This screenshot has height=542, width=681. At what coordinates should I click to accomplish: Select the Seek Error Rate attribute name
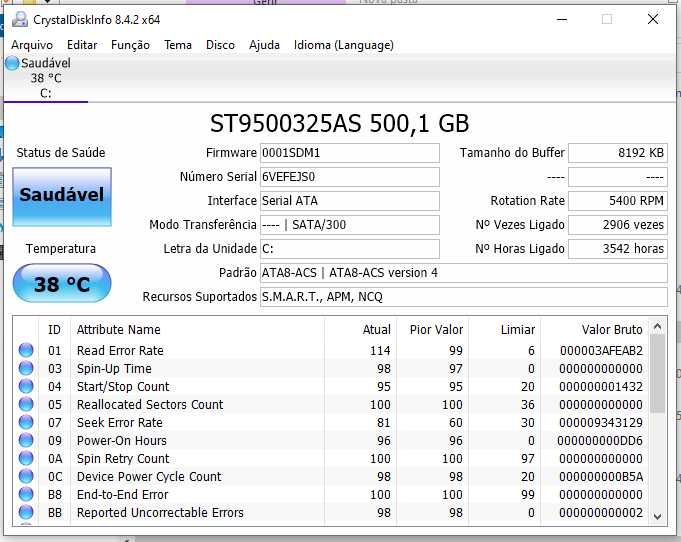click(x=120, y=423)
